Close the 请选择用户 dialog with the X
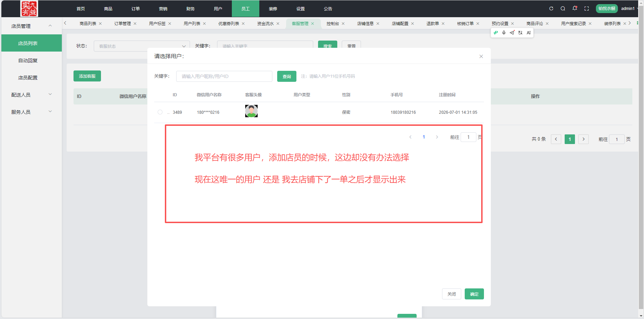This screenshot has width=644, height=319. coord(481,56)
